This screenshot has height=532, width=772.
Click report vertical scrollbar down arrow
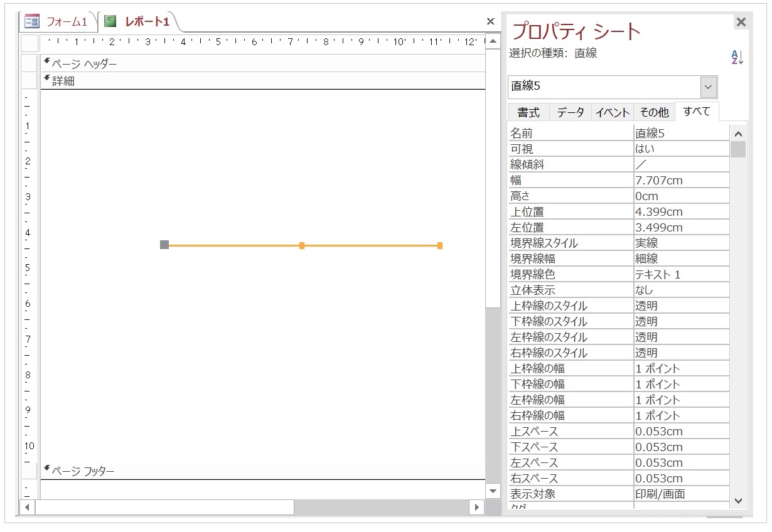pyautogui.click(x=493, y=491)
